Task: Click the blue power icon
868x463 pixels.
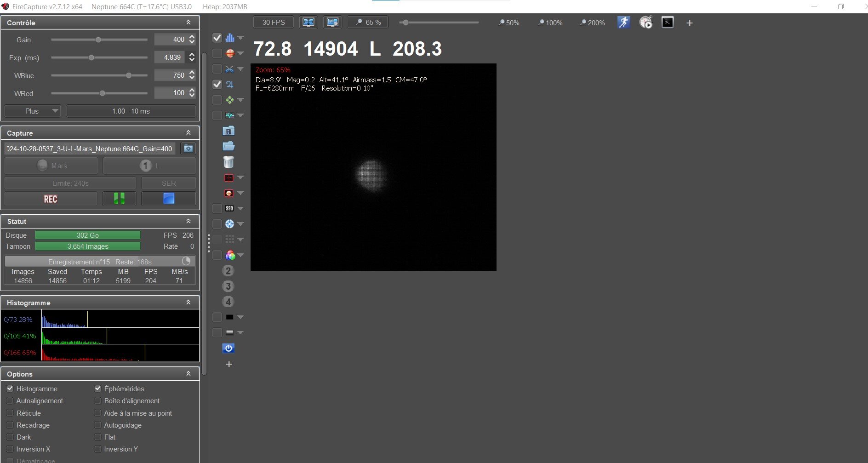Action: click(228, 349)
